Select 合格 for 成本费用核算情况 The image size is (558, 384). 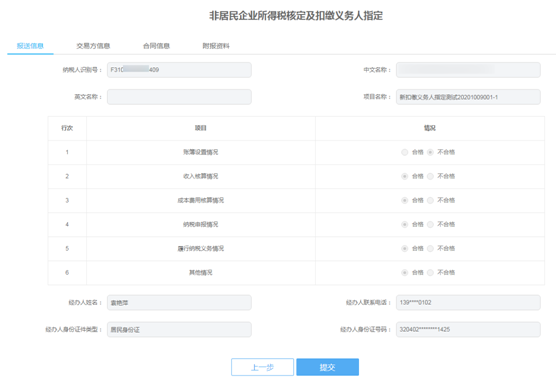tap(405, 200)
